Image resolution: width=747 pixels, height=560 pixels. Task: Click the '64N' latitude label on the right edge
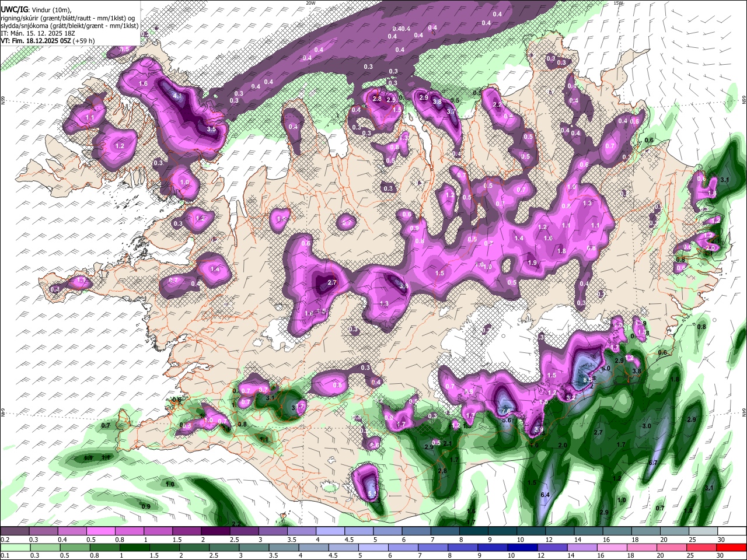tap(744, 411)
